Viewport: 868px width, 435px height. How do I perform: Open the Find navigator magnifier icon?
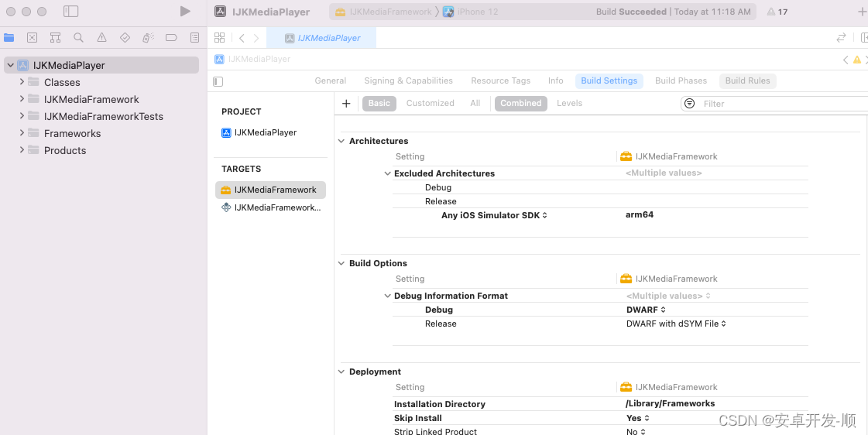tap(79, 38)
